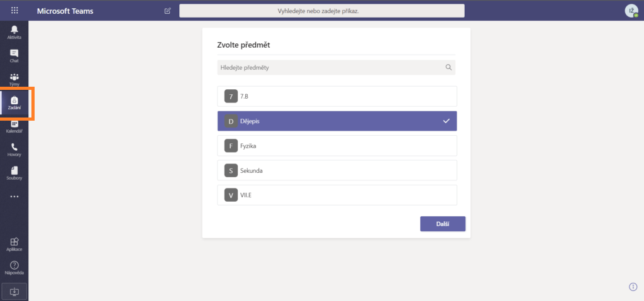Open Soubory files section
The width and height of the screenshot is (644, 301).
point(14,173)
